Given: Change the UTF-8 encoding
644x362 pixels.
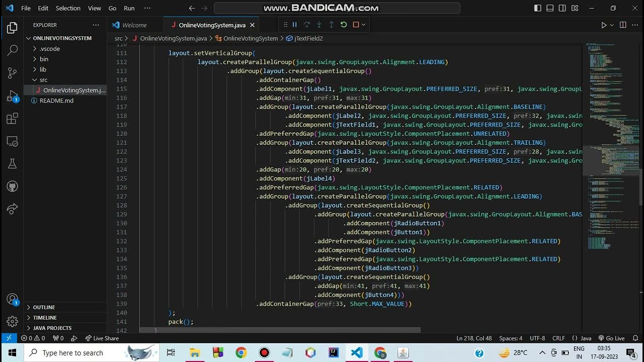Looking at the screenshot, I should click(537, 338).
